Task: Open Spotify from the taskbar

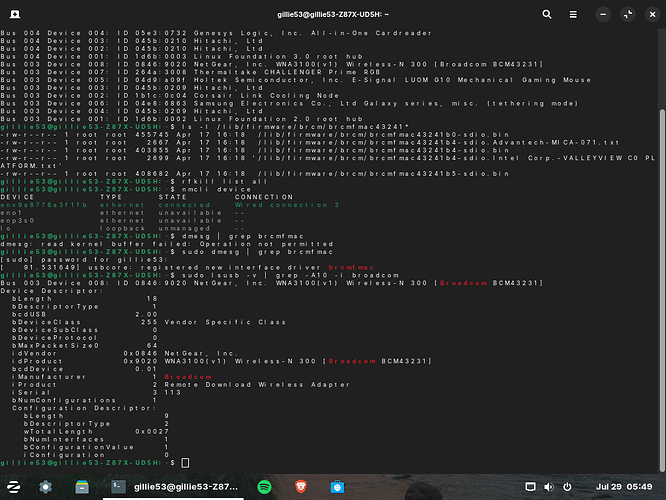Action: pos(265,487)
